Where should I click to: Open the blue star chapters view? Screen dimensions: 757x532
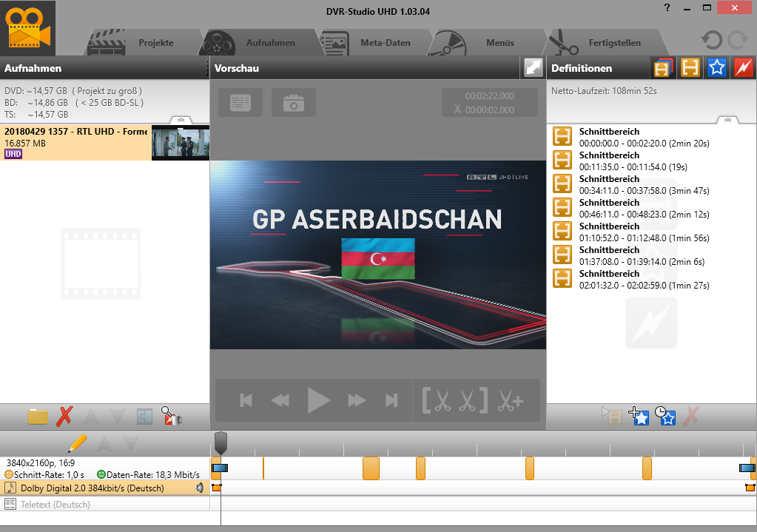click(716, 67)
